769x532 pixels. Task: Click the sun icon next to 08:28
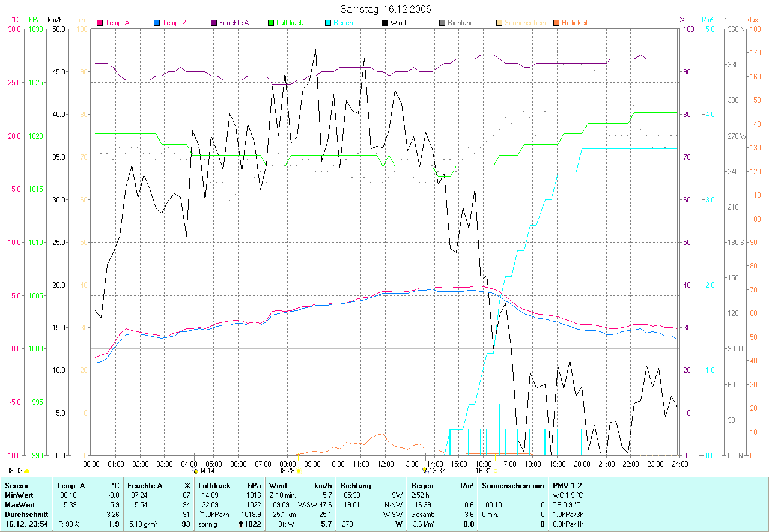pos(299,471)
